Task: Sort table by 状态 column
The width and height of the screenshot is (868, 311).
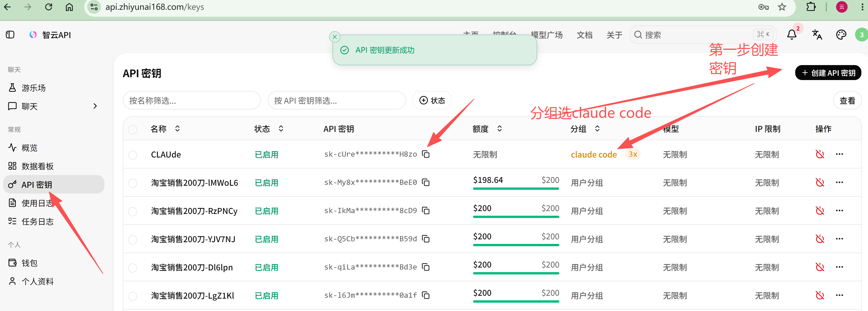Action: click(x=269, y=129)
